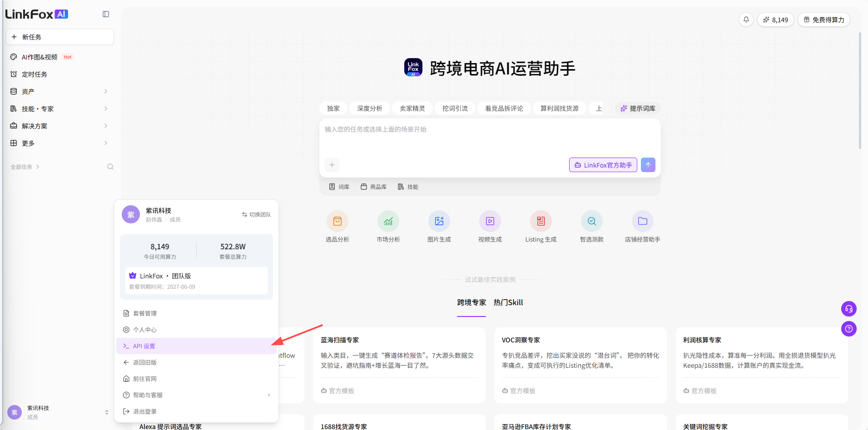Click 切换团队 in account popup

(x=256, y=214)
